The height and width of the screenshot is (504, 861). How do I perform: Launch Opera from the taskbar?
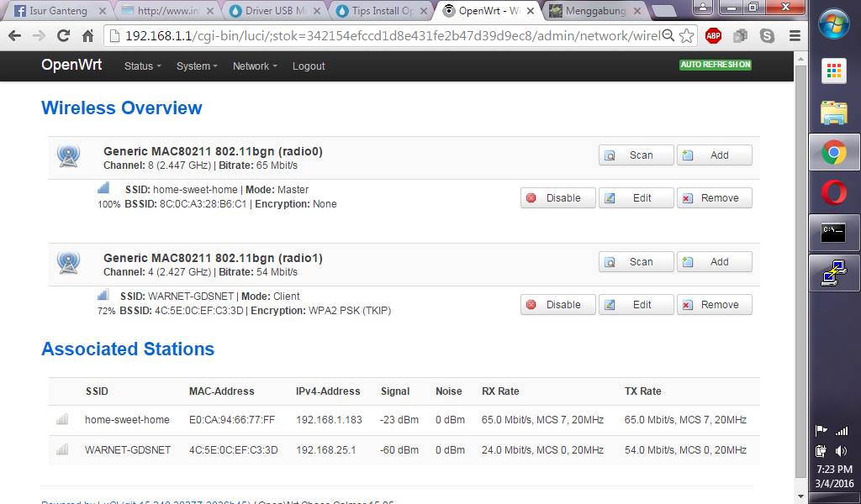coord(833,192)
